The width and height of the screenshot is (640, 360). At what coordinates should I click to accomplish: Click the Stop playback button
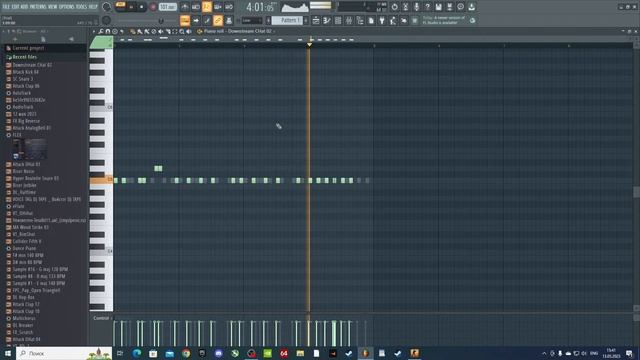[x=142, y=7]
